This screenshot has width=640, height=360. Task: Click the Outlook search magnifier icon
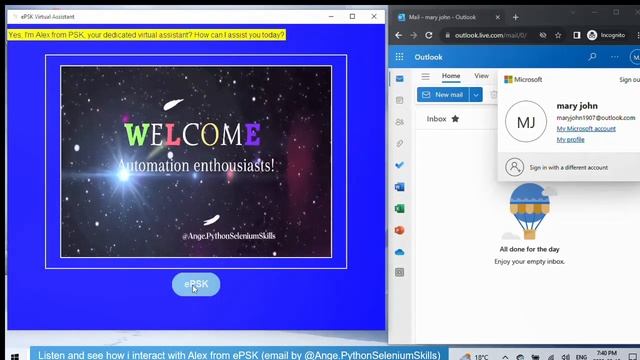pos(592,57)
